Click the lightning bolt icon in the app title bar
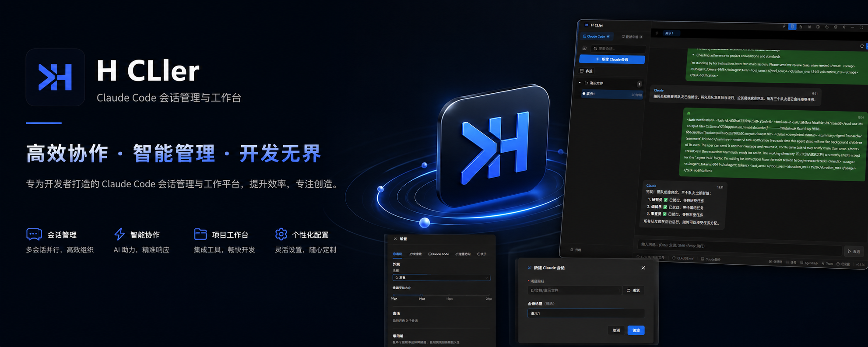Screen dimensions: 868x347 pos(784,27)
